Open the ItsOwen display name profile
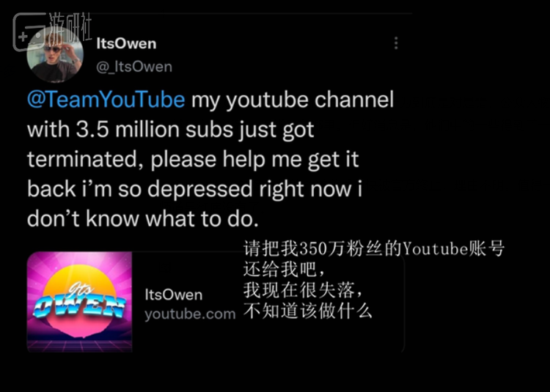 pyautogui.click(x=126, y=44)
